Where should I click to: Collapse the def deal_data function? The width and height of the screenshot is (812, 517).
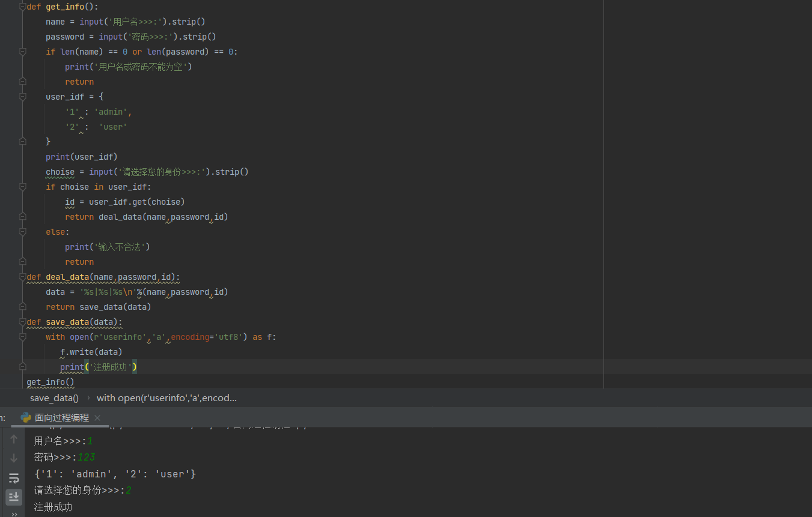pyautogui.click(x=23, y=277)
